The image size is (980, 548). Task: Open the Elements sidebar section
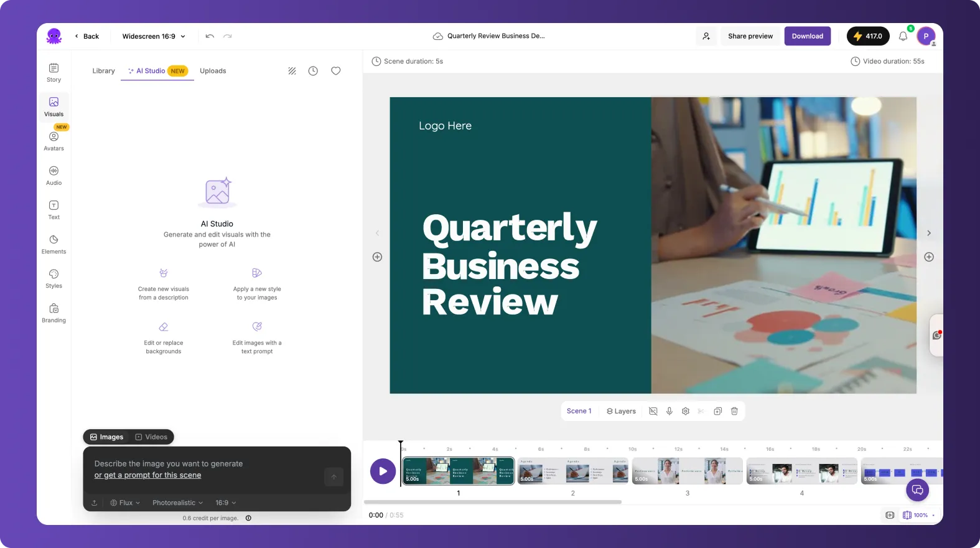coord(54,244)
